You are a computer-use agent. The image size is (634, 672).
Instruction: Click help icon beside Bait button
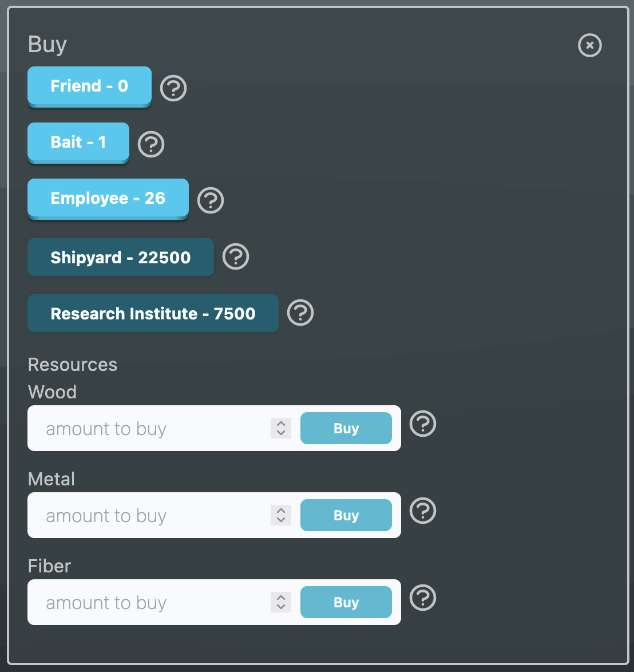click(x=151, y=144)
